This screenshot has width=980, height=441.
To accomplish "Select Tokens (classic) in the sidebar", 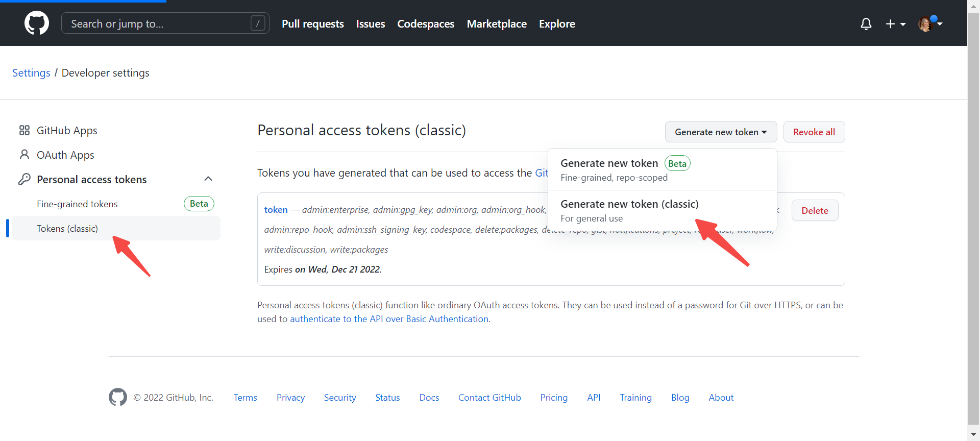I will (116, 228).
